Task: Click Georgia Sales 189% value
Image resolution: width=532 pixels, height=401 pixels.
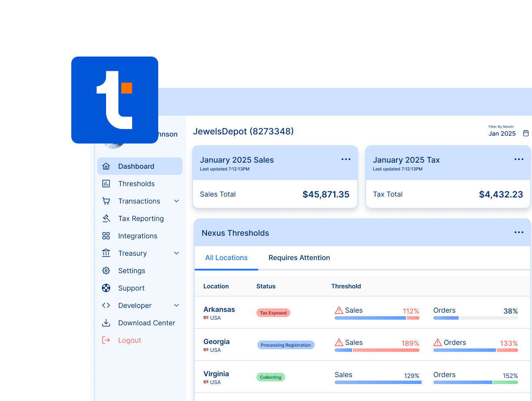Action: coord(410,343)
